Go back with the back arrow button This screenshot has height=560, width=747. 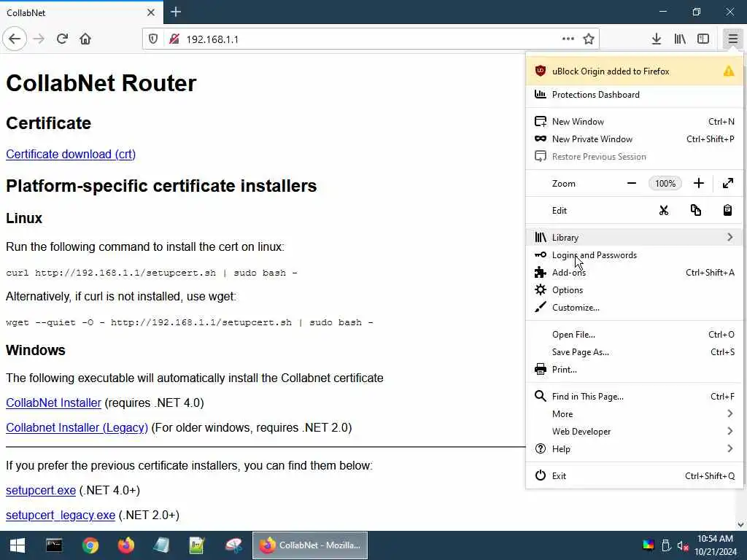click(x=15, y=39)
